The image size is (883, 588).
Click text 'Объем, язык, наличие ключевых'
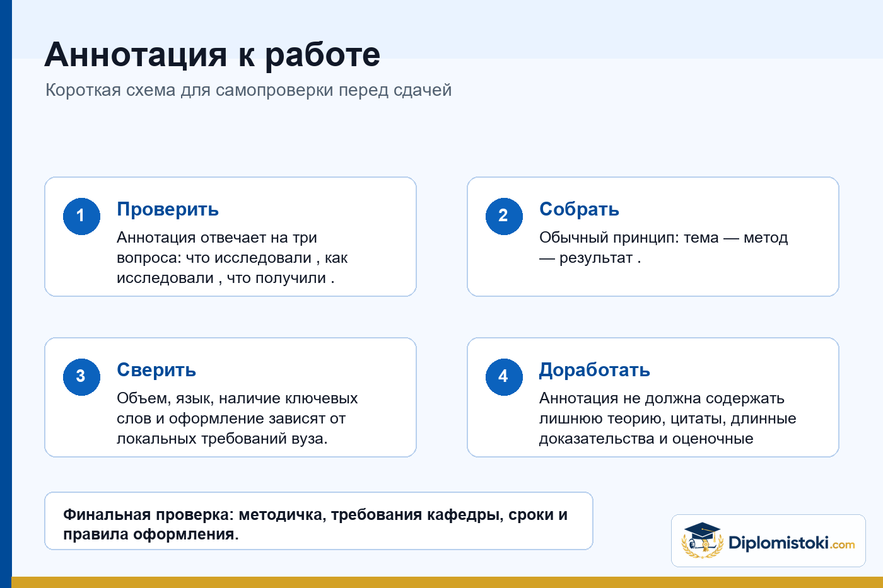(x=237, y=398)
